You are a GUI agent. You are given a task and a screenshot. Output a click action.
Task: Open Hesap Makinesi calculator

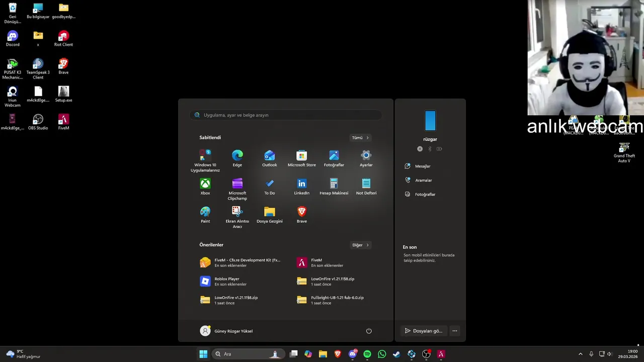coord(334,187)
